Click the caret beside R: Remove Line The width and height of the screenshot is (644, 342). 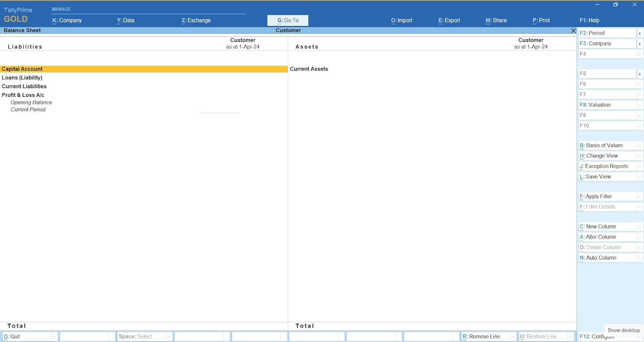(513, 337)
